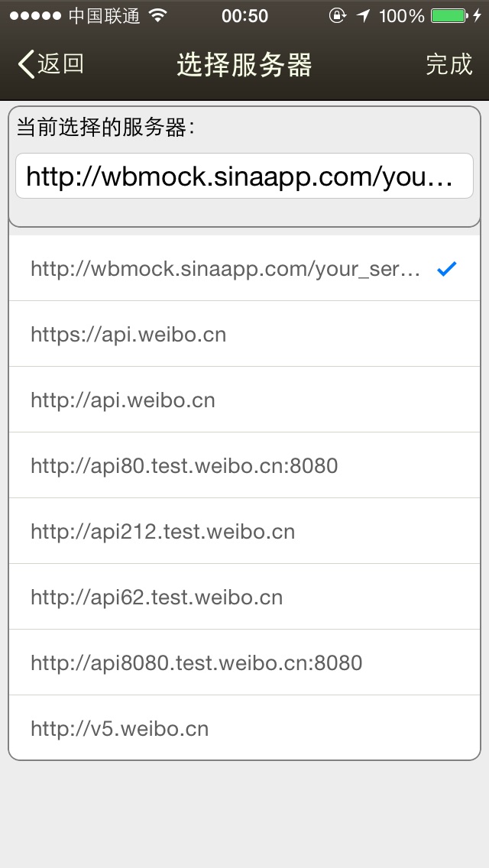Image resolution: width=489 pixels, height=868 pixels.
Task: Tap the clock showing 00:50
Action: point(244,16)
